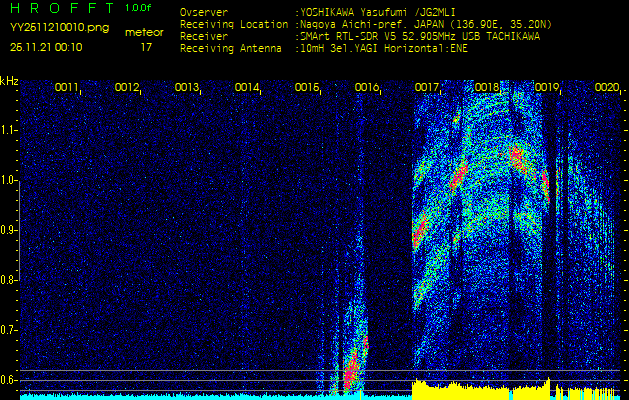Screen dimensions: 629x400
Task: Click receiver value SMArt RTL-SDR V5 52.905MHz
Action: pyautogui.click(x=420, y=37)
